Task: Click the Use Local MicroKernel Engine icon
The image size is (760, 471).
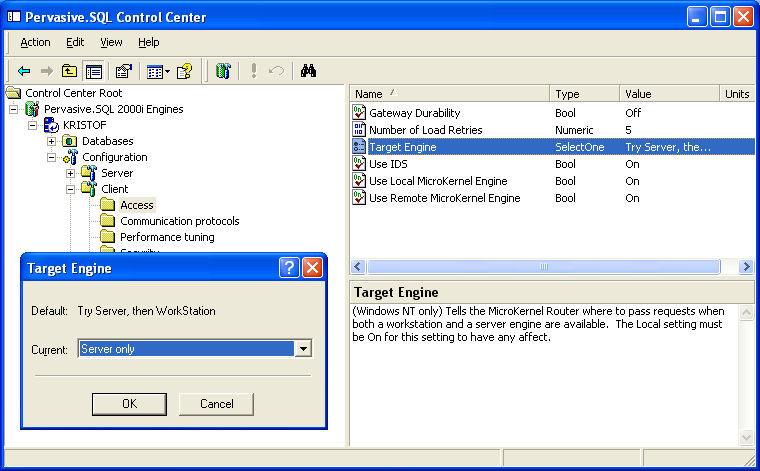Action: click(359, 180)
